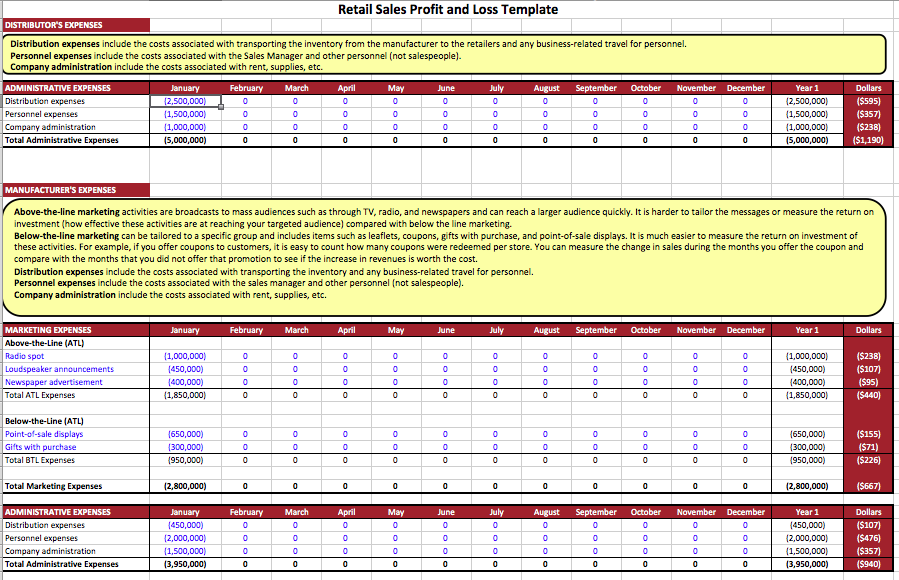Select the distributor Company administration January value (1,000,000)

click(x=185, y=127)
